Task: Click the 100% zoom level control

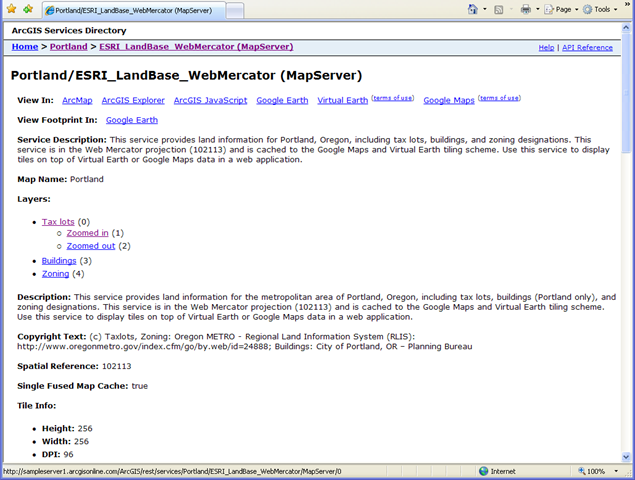Action: point(592,471)
